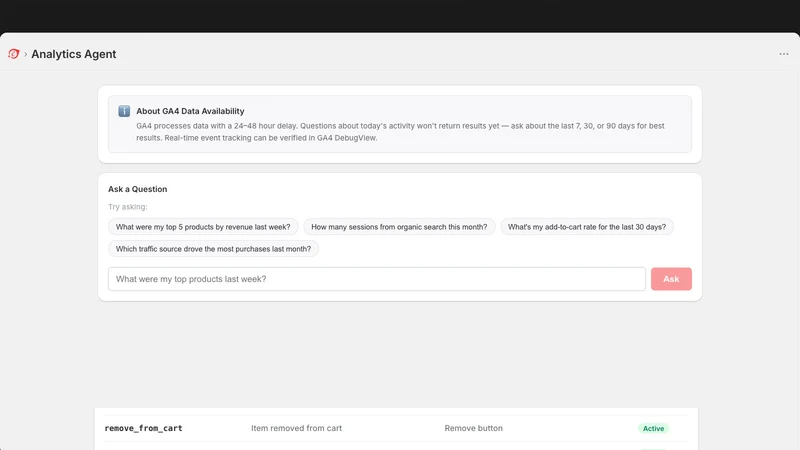Image resolution: width=800 pixels, height=450 pixels.
Task: Click the 'Ask a Question' heading
Action: tap(138, 189)
